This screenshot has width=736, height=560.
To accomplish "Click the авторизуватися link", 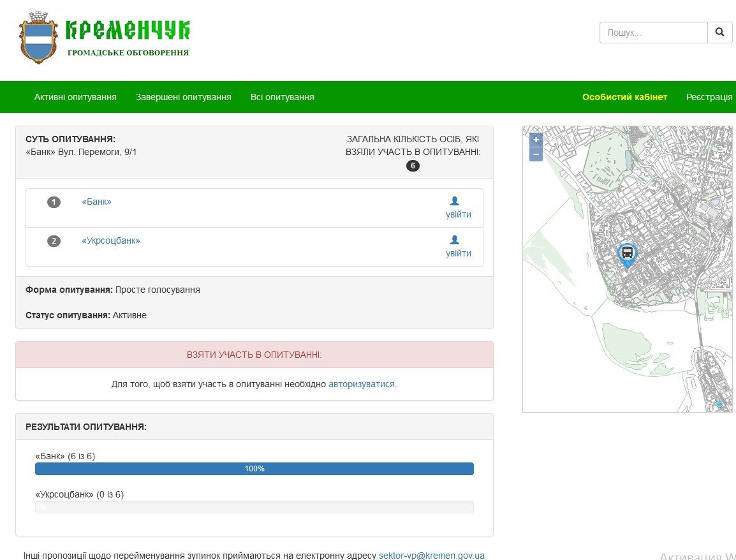I will point(361,384).
